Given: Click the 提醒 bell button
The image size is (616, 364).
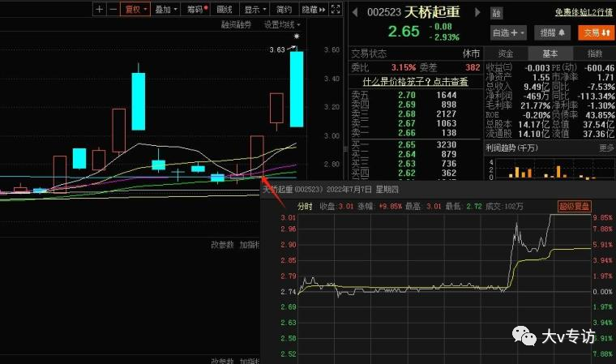Looking at the screenshot, I should tap(552, 33).
